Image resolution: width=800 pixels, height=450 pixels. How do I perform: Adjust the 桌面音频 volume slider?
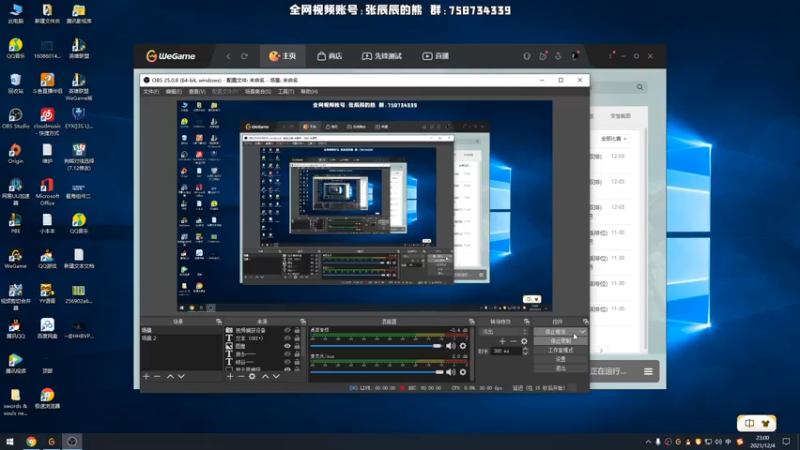377,346
